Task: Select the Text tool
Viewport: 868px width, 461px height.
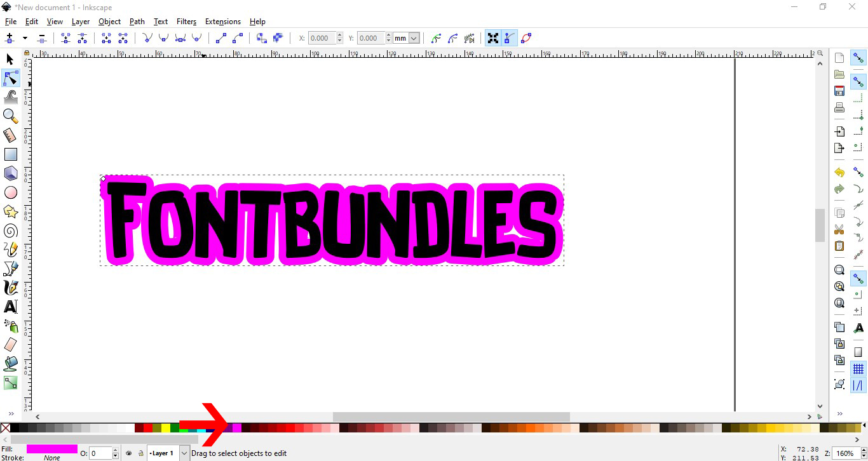Action: coord(10,307)
